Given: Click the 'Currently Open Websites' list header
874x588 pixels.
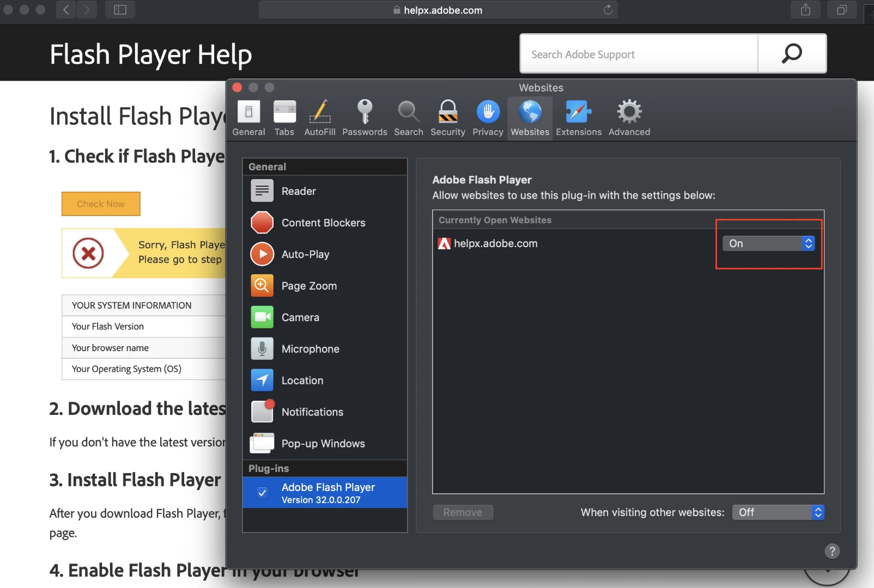Looking at the screenshot, I should [x=628, y=220].
